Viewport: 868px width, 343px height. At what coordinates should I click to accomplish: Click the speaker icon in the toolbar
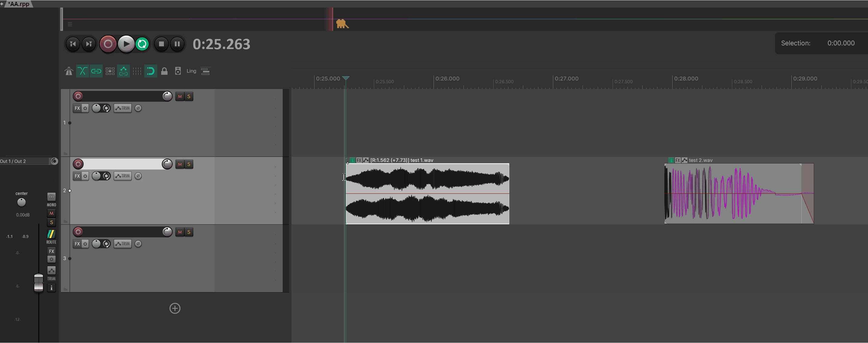click(178, 71)
